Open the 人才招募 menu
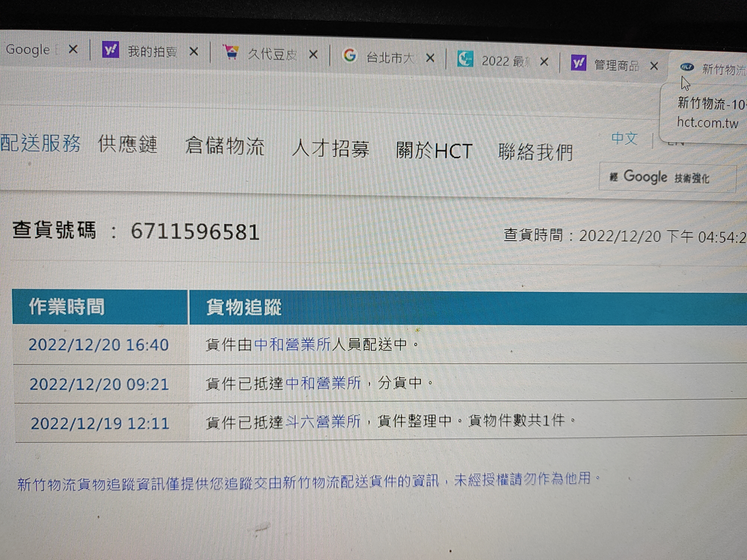 tap(331, 149)
